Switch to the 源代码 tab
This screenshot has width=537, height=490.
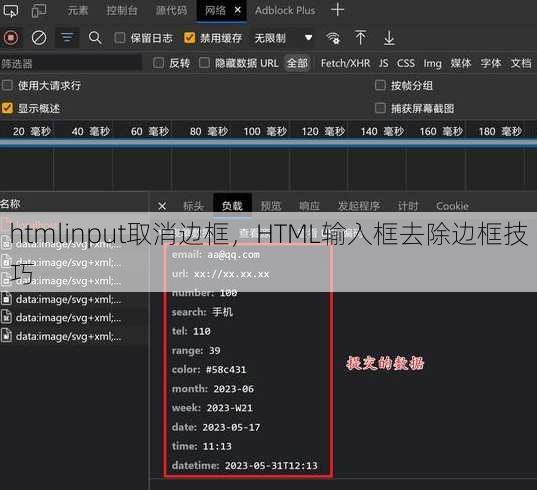[171, 10]
